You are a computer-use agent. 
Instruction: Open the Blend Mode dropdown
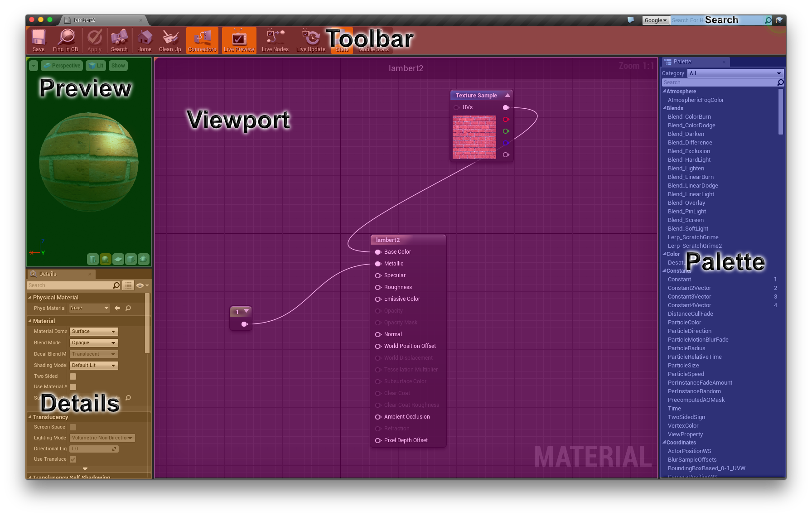coord(93,342)
